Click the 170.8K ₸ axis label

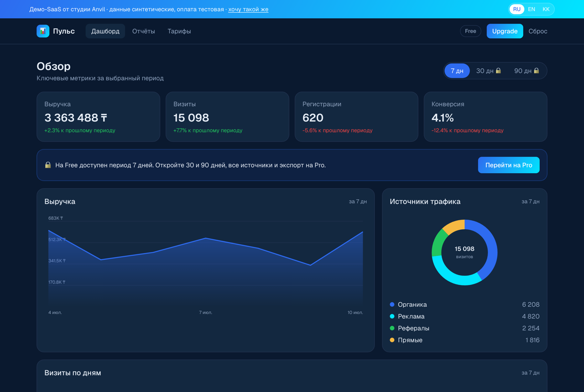click(x=57, y=282)
